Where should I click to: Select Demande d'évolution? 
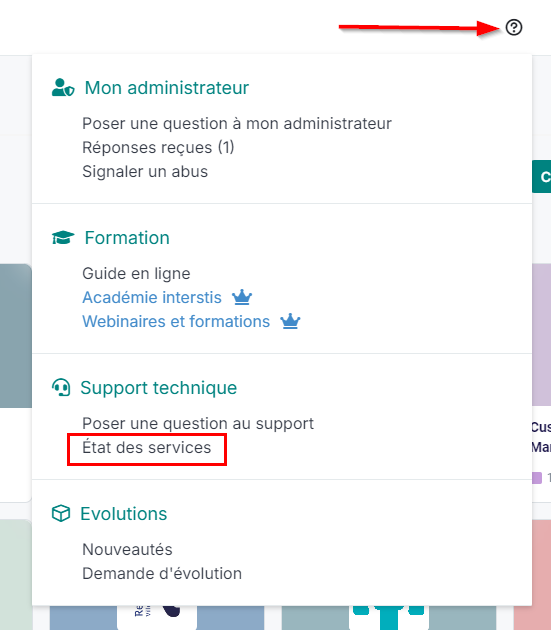point(162,573)
